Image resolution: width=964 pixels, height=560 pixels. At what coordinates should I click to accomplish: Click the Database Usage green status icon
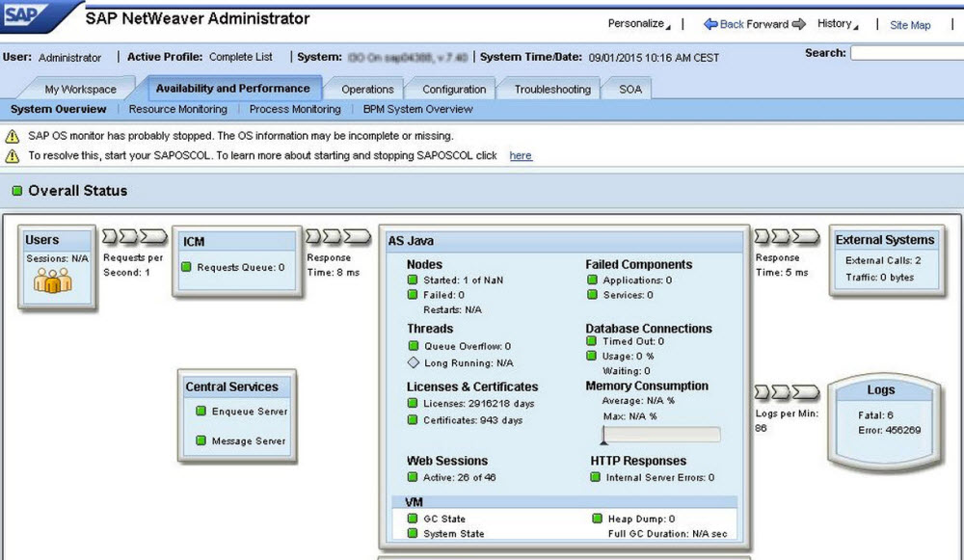592,356
